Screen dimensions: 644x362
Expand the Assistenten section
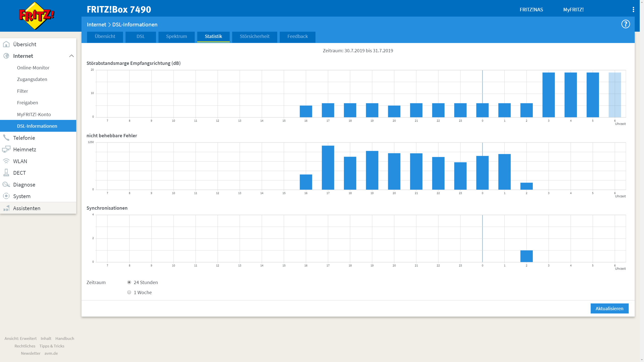(27, 208)
